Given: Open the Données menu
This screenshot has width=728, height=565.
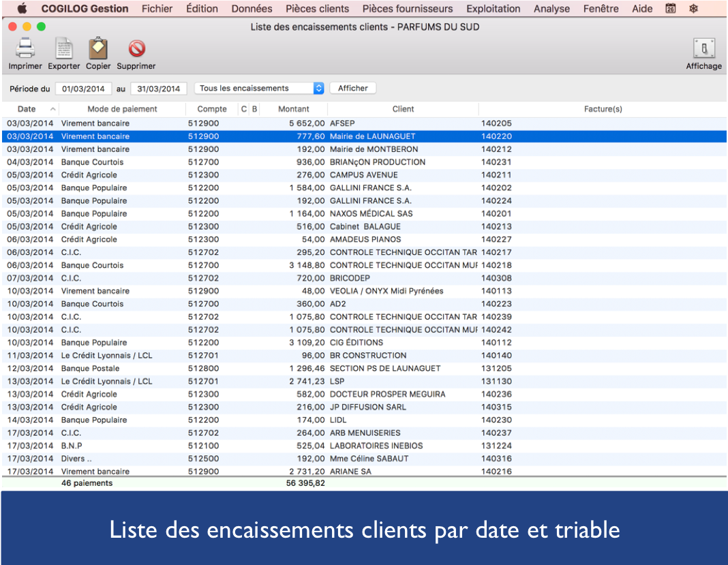Looking at the screenshot, I should tap(252, 8).
